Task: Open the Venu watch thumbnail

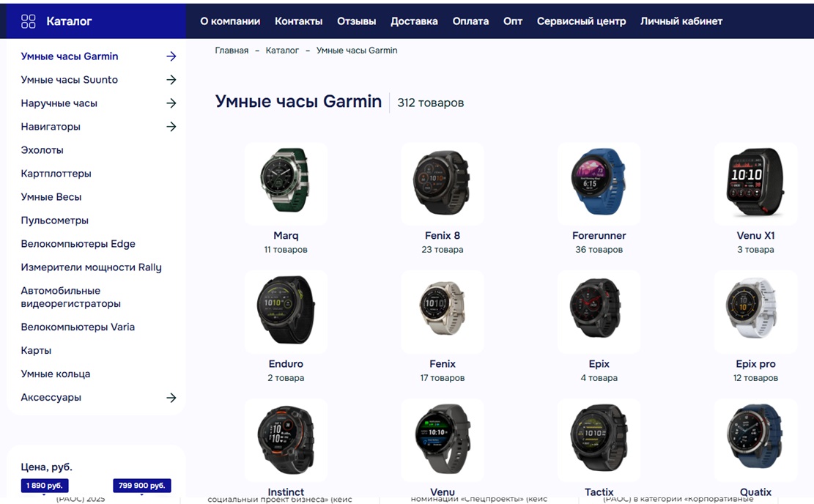Action: point(443,440)
